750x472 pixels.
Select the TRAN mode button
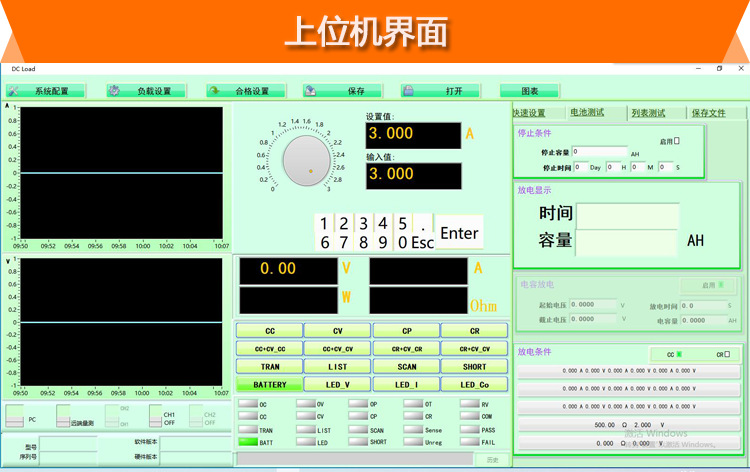click(270, 367)
